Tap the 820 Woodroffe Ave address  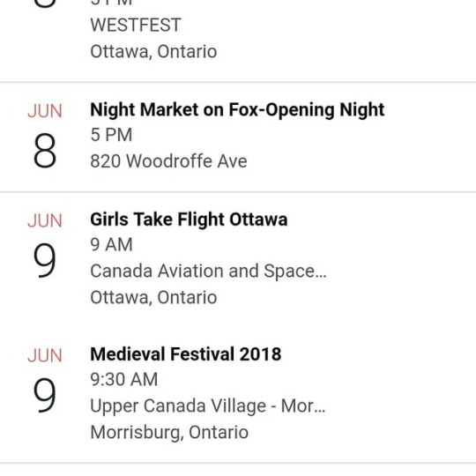click(168, 161)
